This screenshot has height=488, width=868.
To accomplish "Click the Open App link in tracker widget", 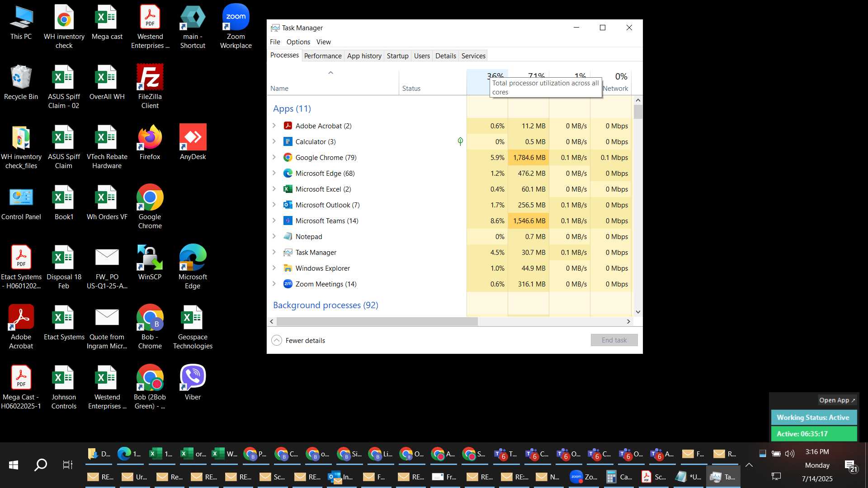I will [x=837, y=400].
